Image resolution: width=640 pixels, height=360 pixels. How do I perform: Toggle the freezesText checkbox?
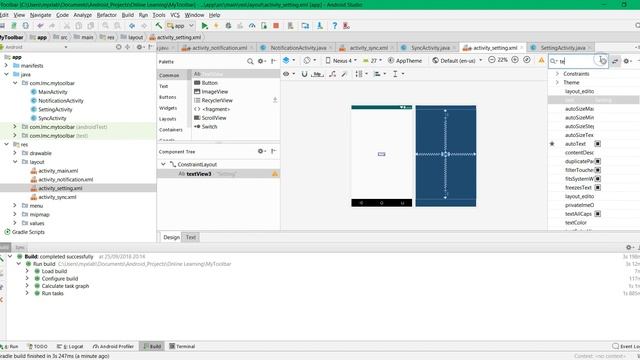pyautogui.click(x=598, y=187)
